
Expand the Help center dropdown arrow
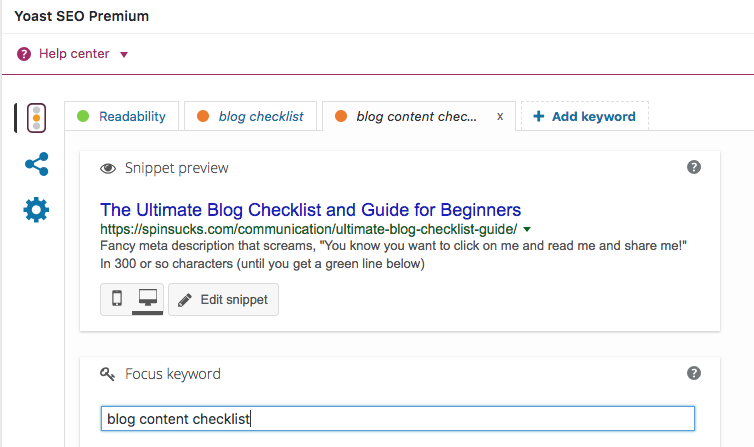coord(124,55)
